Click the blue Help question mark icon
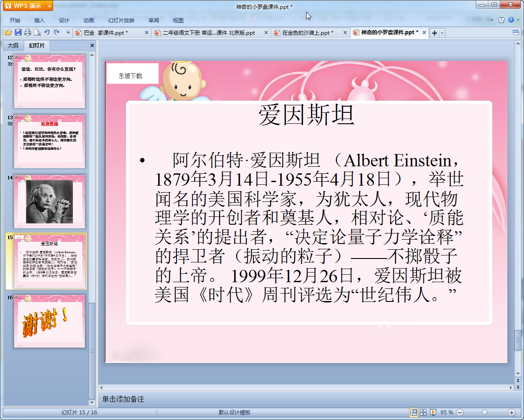This screenshot has width=524, height=420. [511, 20]
